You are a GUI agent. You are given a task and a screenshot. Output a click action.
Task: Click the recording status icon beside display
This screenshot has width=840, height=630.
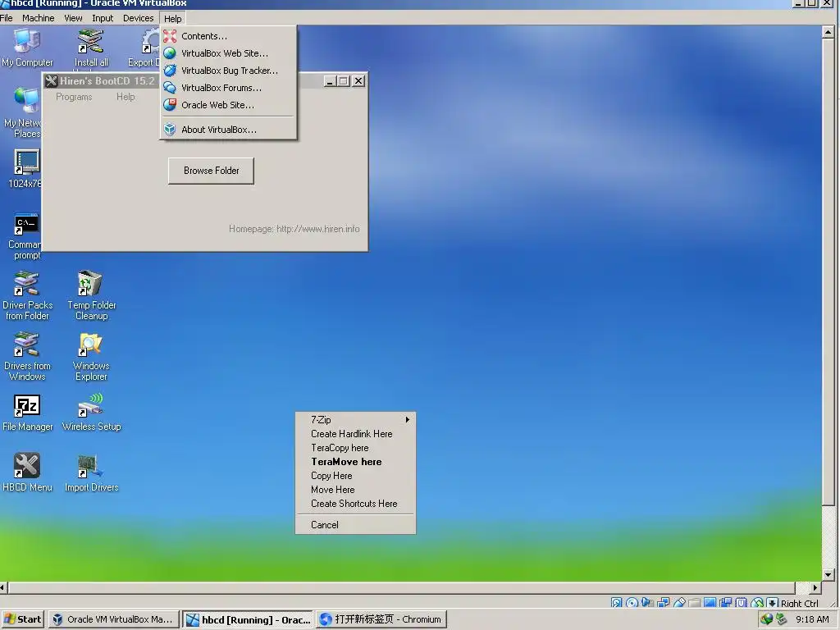click(725, 603)
